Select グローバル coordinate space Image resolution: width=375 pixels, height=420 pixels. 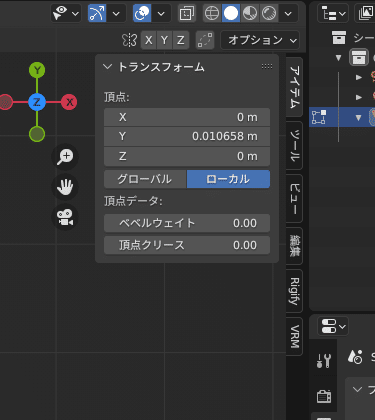(x=145, y=179)
